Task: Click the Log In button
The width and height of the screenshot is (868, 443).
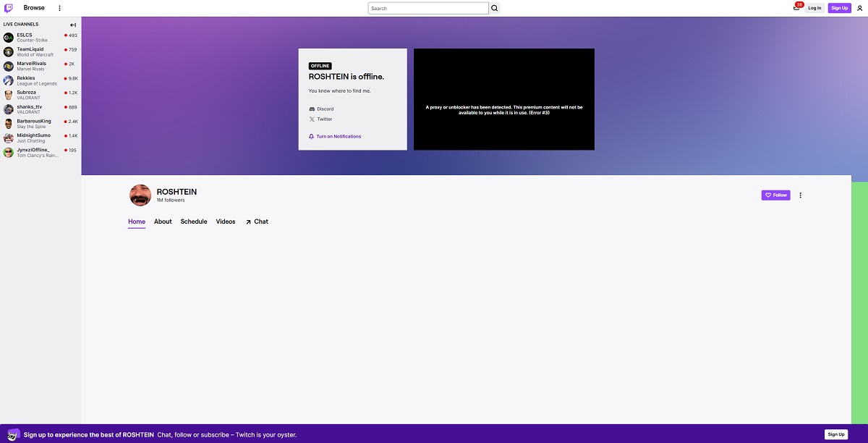Action: coord(814,8)
